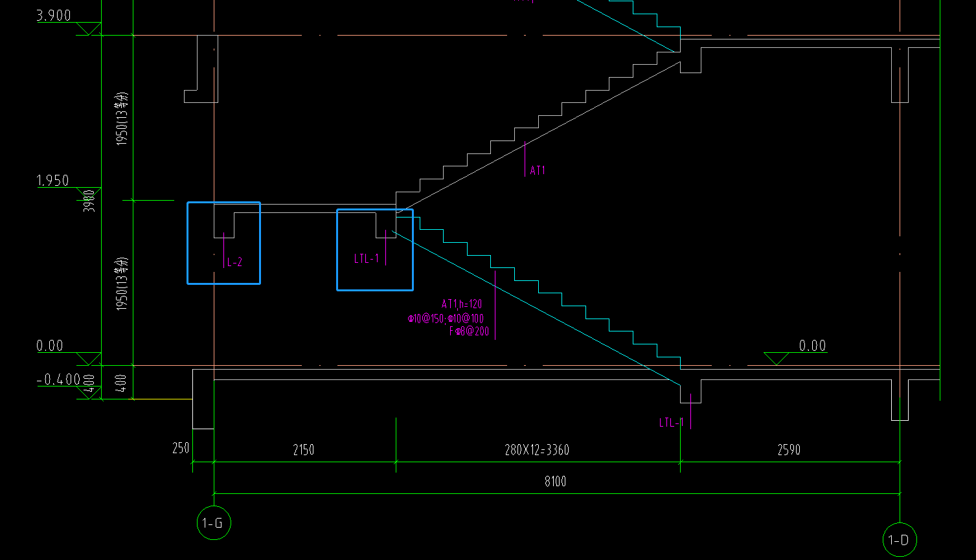The height and width of the screenshot is (560, 976).
Task: Select the 1.950 elevation label
Action: (x=53, y=181)
